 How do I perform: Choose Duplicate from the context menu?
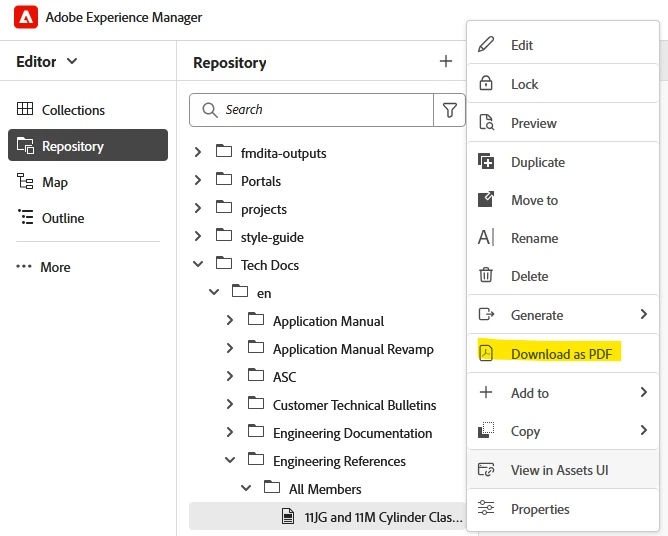tap(537, 162)
